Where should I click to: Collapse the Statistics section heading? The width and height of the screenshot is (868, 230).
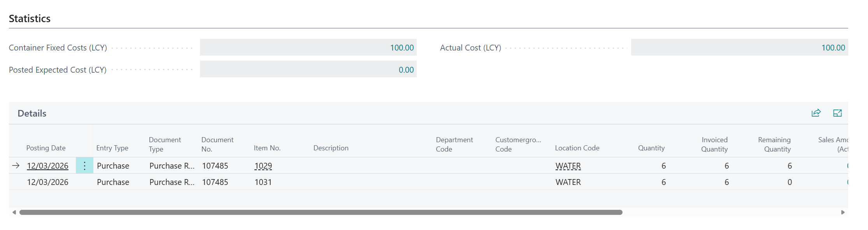coord(30,19)
